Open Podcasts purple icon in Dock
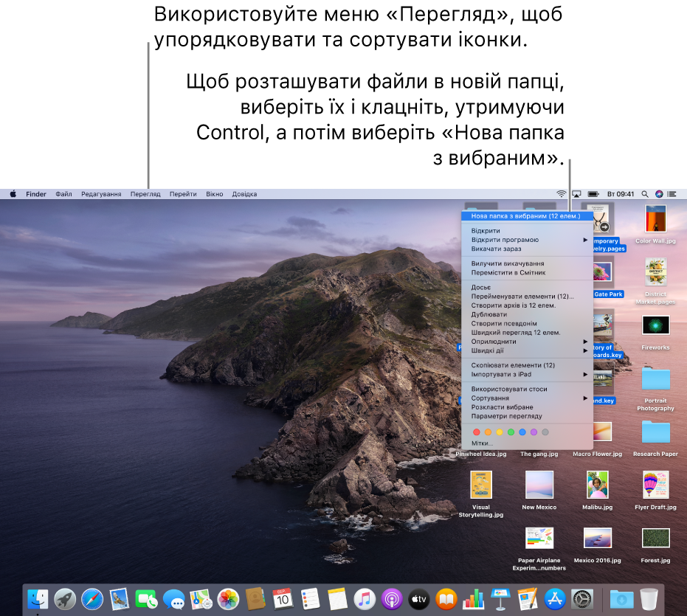687x616 pixels. point(392,599)
